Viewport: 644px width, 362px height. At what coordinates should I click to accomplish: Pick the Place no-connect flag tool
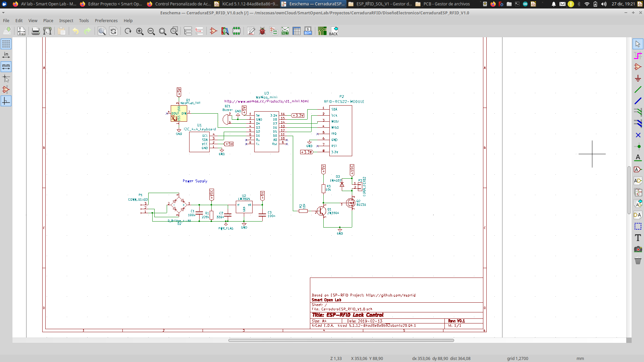pos(638,135)
